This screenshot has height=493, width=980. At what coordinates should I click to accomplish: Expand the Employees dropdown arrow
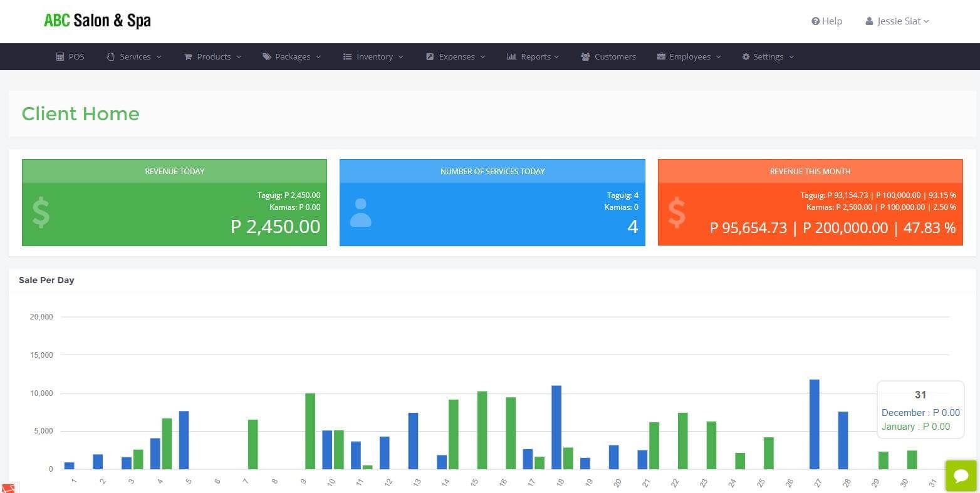(719, 57)
